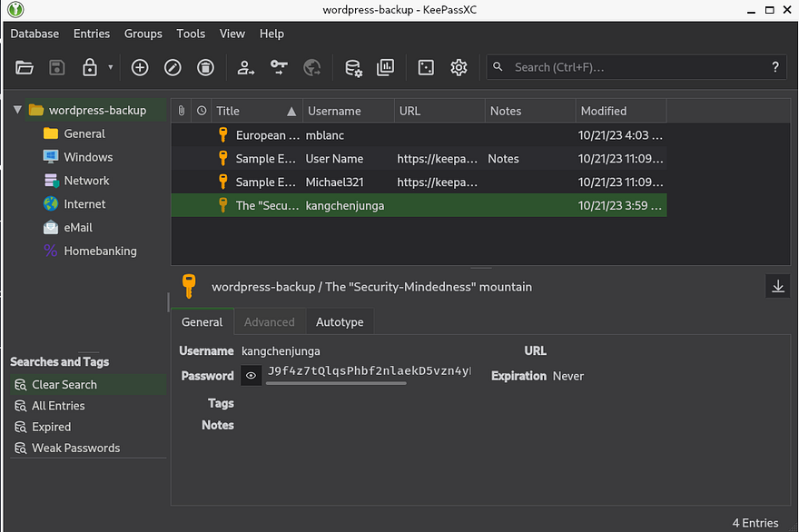Copy username to clipboard toolbar icon
The image size is (799, 532).
click(246, 67)
